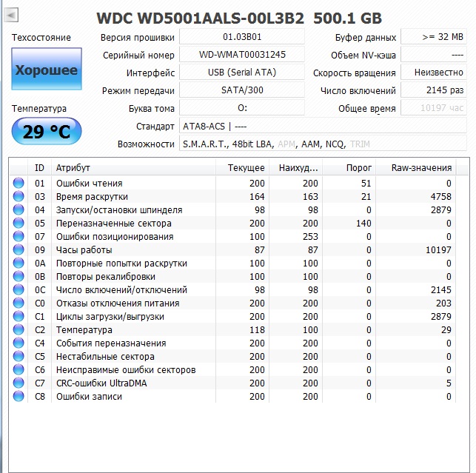Click the status orb for Ошибки позиционирования
The width and height of the screenshot is (476, 473).
pos(19,237)
